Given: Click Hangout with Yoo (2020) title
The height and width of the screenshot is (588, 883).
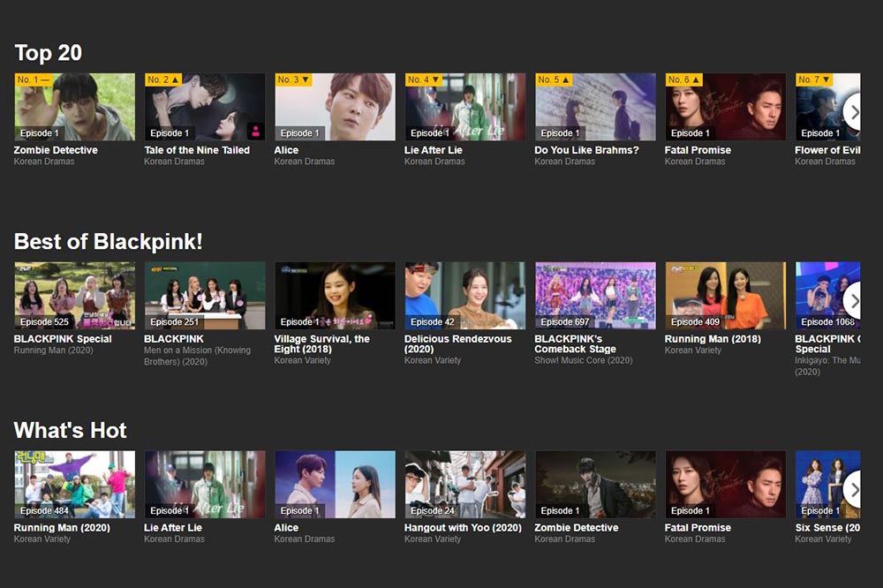Looking at the screenshot, I should click(463, 528).
